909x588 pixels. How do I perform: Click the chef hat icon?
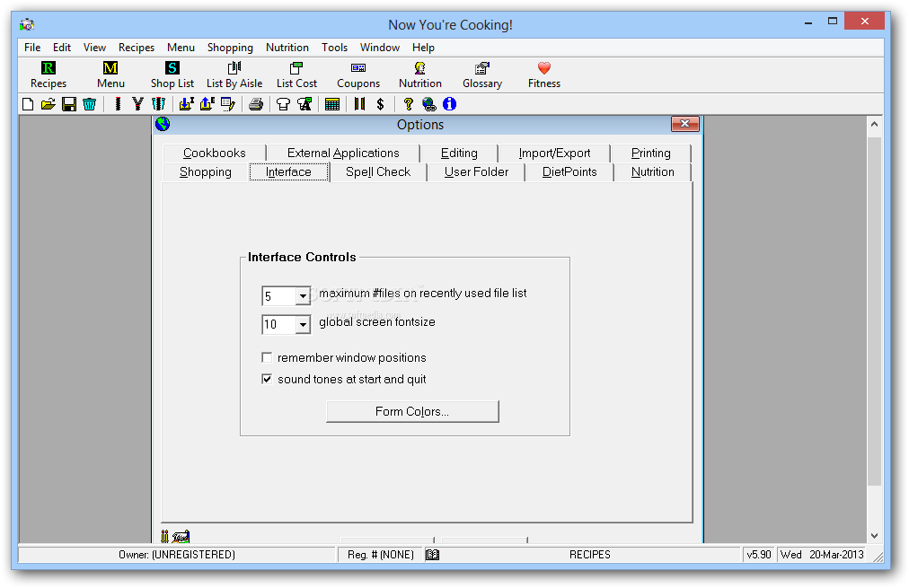[x=283, y=104]
